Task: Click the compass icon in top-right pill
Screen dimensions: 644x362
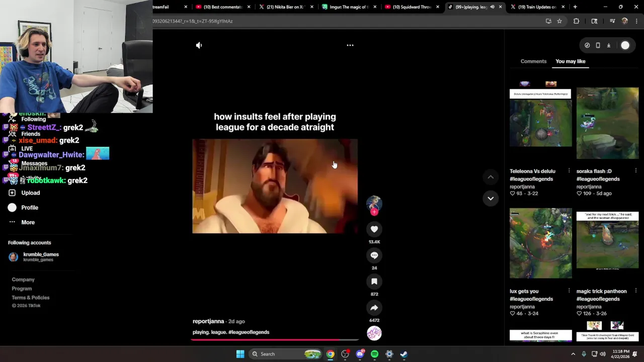Action: 587,45
